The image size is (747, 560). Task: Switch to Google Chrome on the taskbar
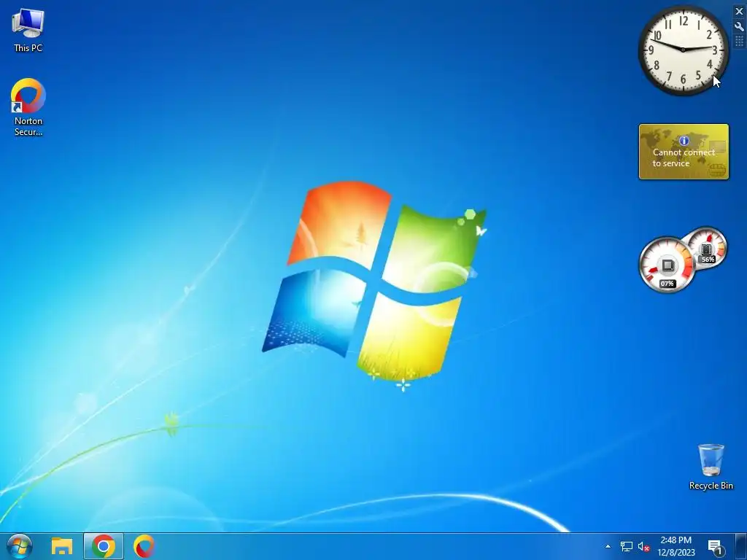pyautogui.click(x=104, y=546)
